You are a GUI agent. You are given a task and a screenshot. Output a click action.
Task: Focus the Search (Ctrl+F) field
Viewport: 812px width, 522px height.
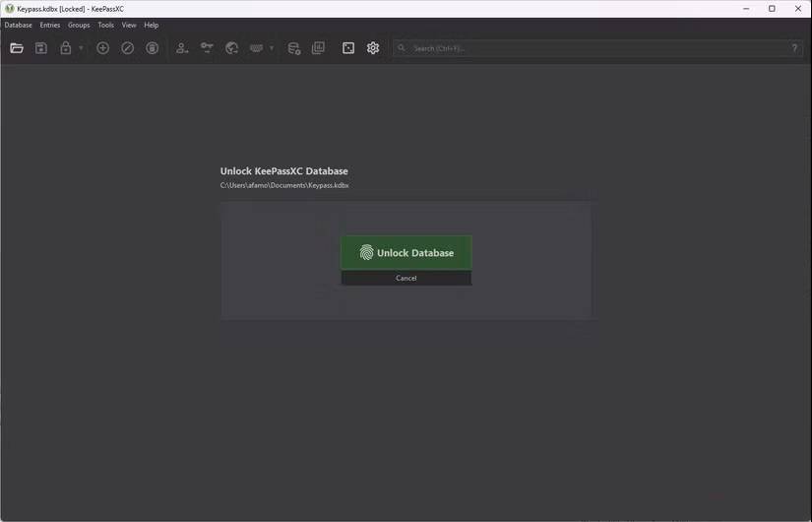pyautogui.click(x=597, y=48)
